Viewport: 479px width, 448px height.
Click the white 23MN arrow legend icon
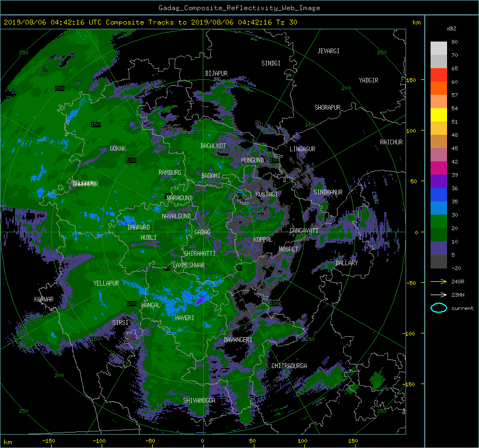(x=439, y=295)
